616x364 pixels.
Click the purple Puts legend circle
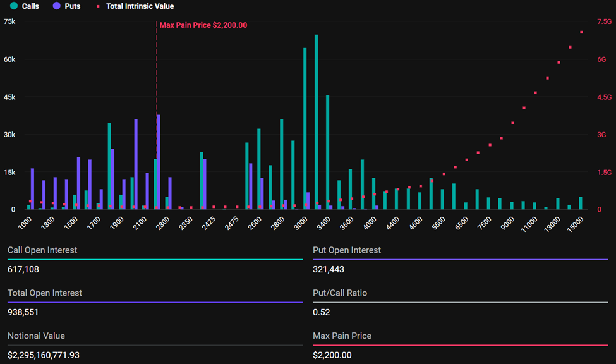[57, 6]
